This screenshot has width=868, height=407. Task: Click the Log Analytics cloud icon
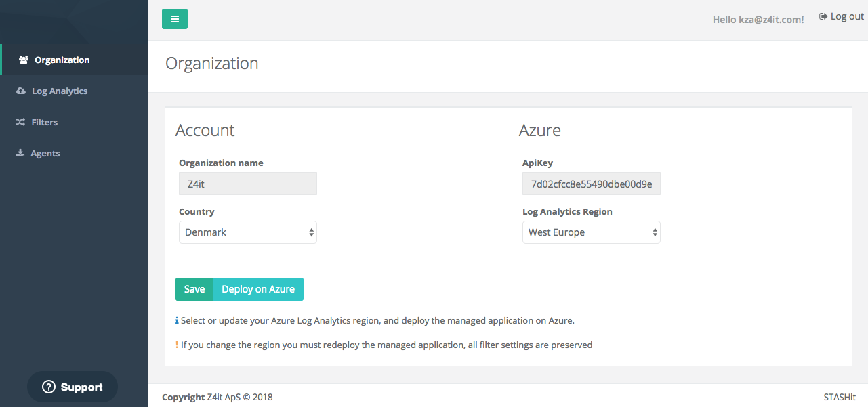pyautogui.click(x=21, y=91)
